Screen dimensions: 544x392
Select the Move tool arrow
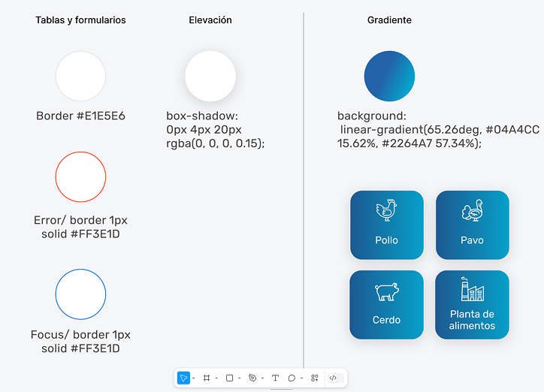click(183, 378)
